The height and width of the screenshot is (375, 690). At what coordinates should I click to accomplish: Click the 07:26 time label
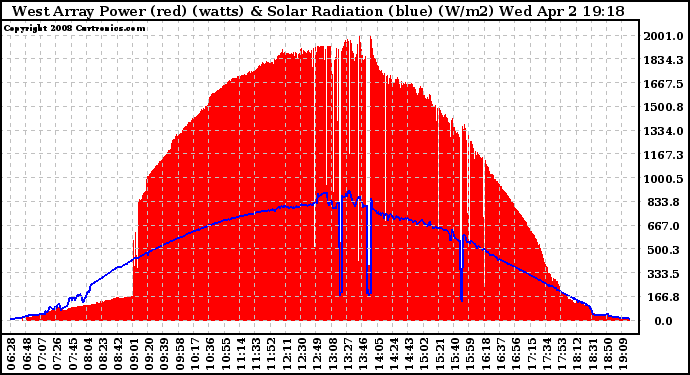(57, 354)
